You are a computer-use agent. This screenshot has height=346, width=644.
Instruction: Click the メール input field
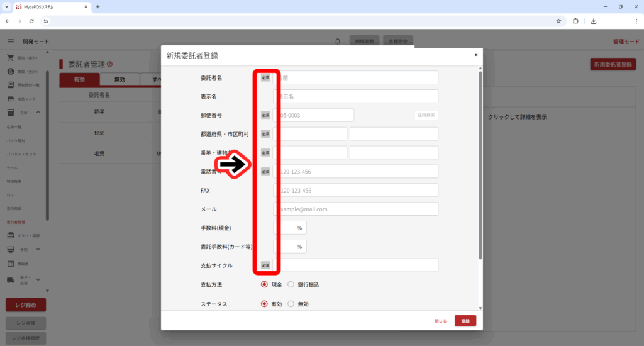[x=356, y=209]
